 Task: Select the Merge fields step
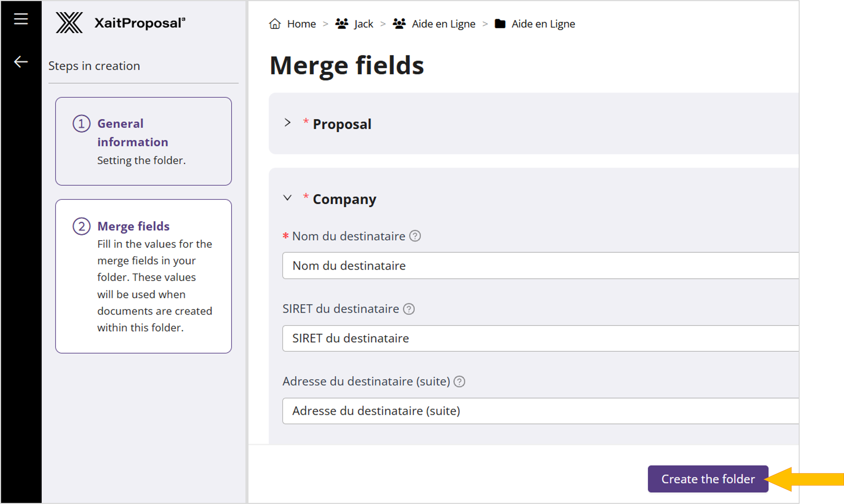[x=143, y=276]
